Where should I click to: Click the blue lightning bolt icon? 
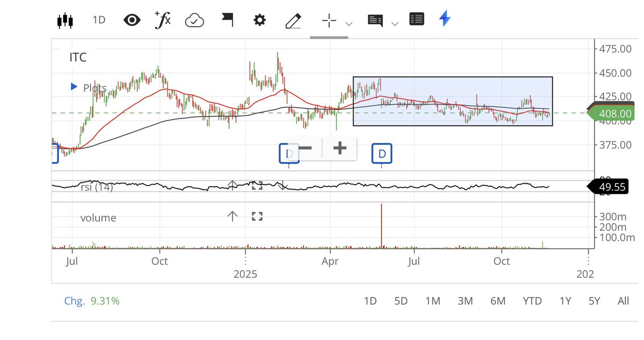click(445, 19)
